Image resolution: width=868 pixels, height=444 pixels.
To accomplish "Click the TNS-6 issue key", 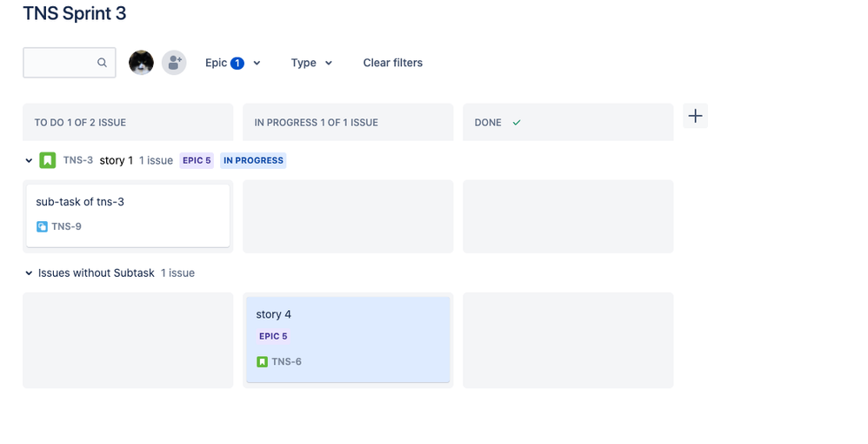I will tap(286, 361).
